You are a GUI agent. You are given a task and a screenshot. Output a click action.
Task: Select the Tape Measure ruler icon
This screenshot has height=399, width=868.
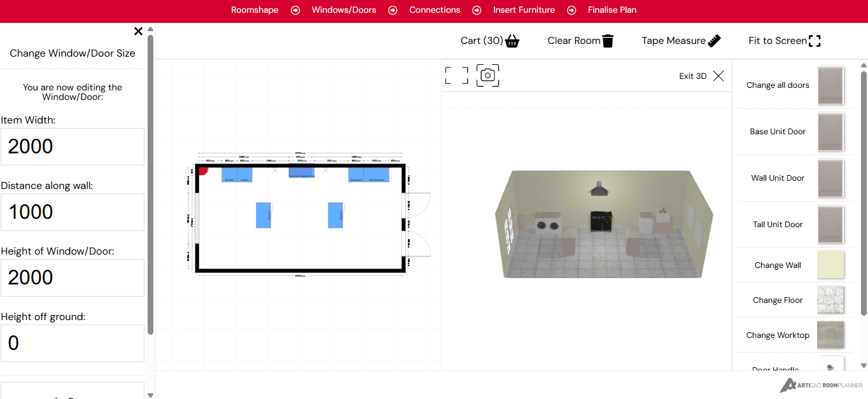(714, 40)
